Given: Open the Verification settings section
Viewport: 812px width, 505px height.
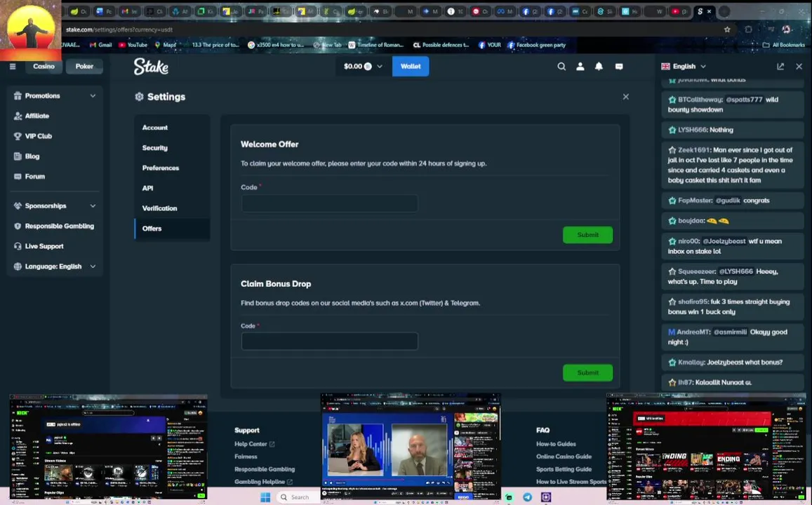Looking at the screenshot, I should 172,208.
